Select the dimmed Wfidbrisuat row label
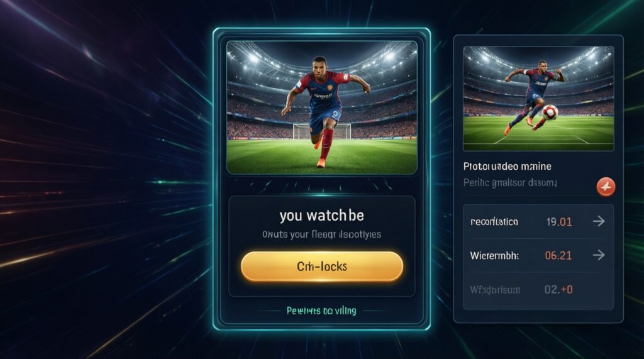Viewport: 644px width, 359px height. point(495,290)
